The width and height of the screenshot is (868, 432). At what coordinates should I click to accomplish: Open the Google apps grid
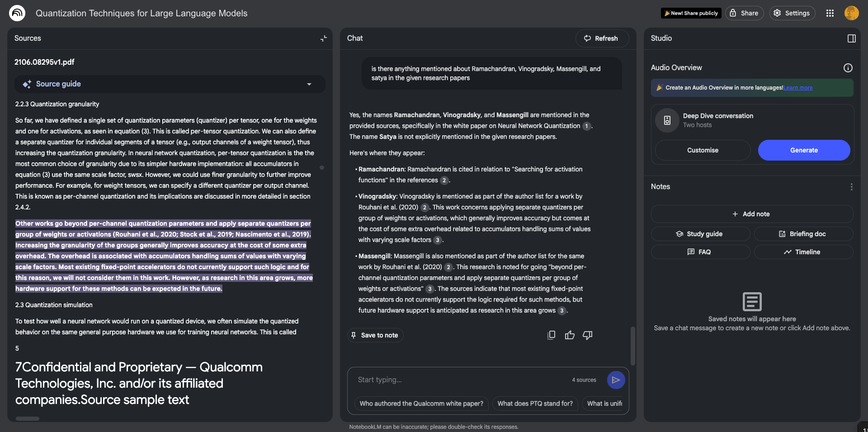click(830, 13)
